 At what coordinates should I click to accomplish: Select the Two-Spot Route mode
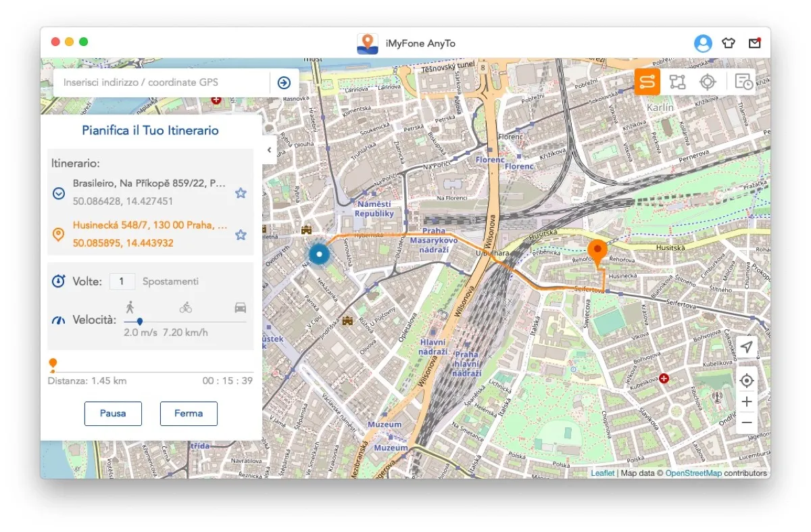[x=647, y=81]
